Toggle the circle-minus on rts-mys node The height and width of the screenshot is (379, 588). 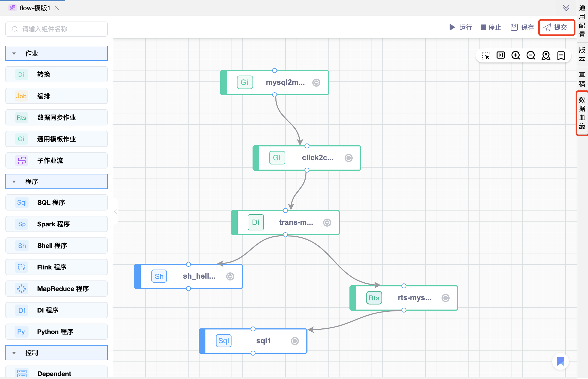click(x=446, y=298)
